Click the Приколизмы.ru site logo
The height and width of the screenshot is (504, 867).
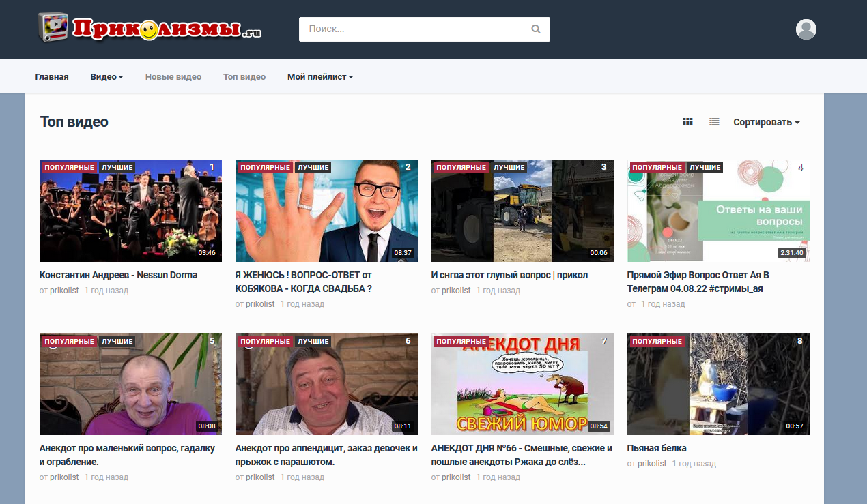point(150,28)
